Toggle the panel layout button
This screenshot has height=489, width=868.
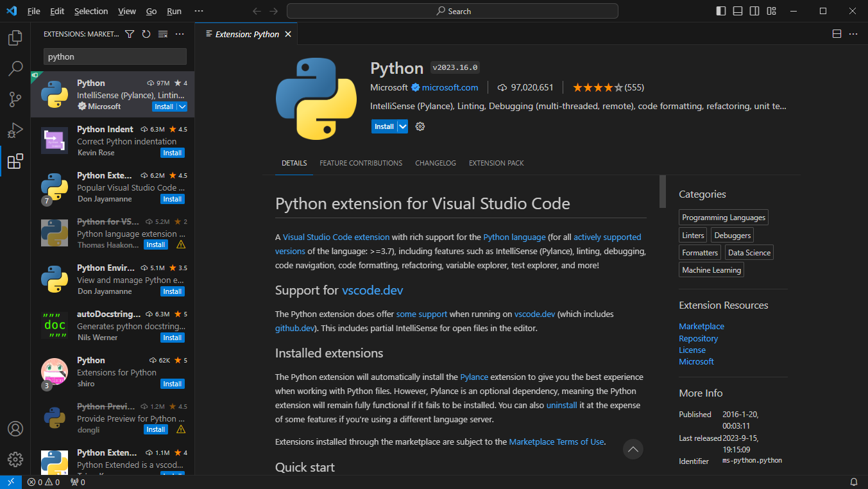[x=738, y=11]
